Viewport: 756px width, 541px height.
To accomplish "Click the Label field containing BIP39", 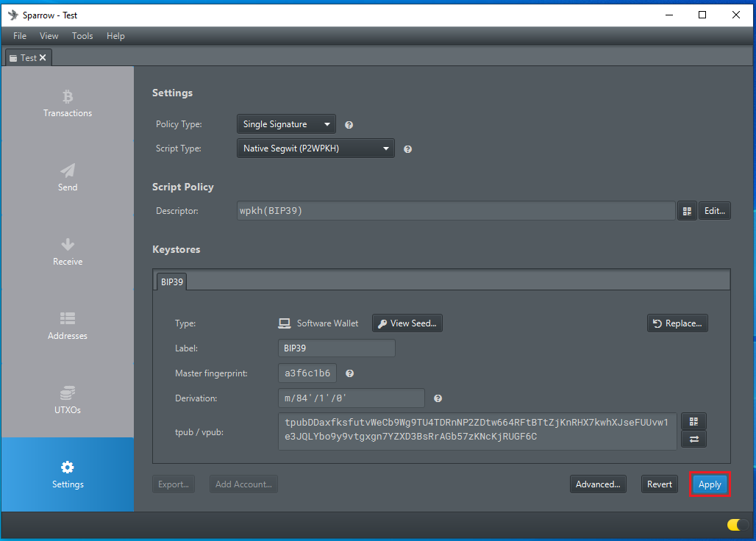I will [x=337, y=348].
